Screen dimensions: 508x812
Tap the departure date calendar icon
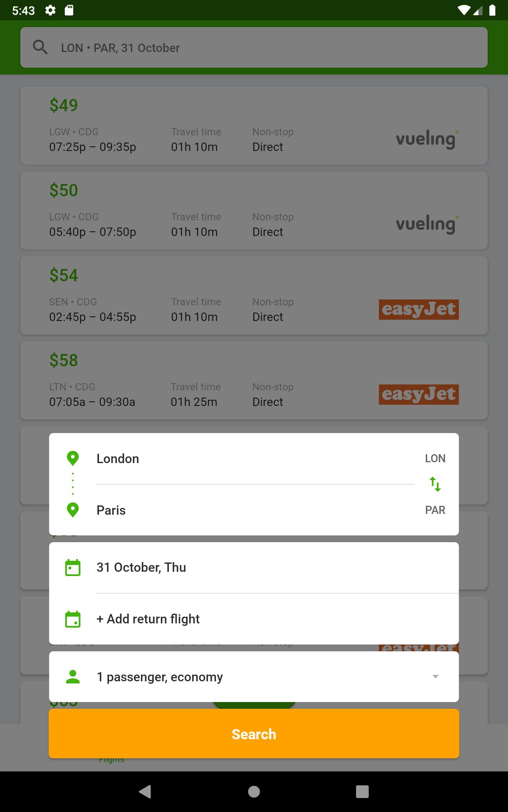tap(73, 568)
